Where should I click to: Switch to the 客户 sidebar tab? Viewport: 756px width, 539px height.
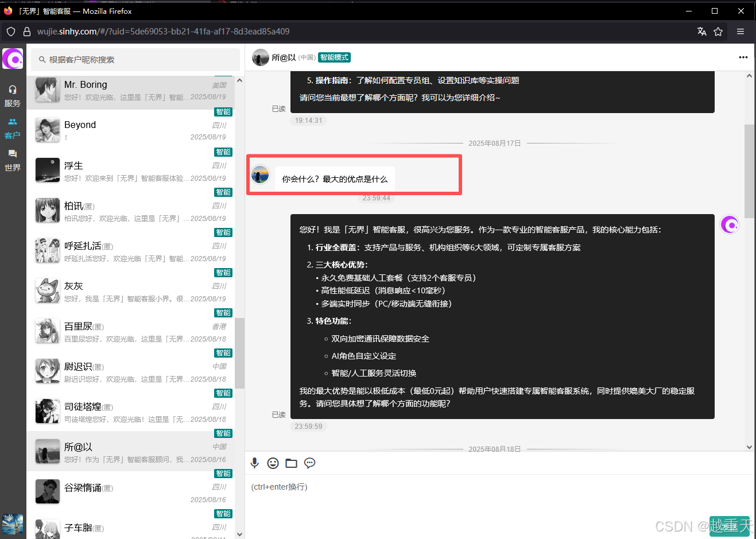coord(13,129)
